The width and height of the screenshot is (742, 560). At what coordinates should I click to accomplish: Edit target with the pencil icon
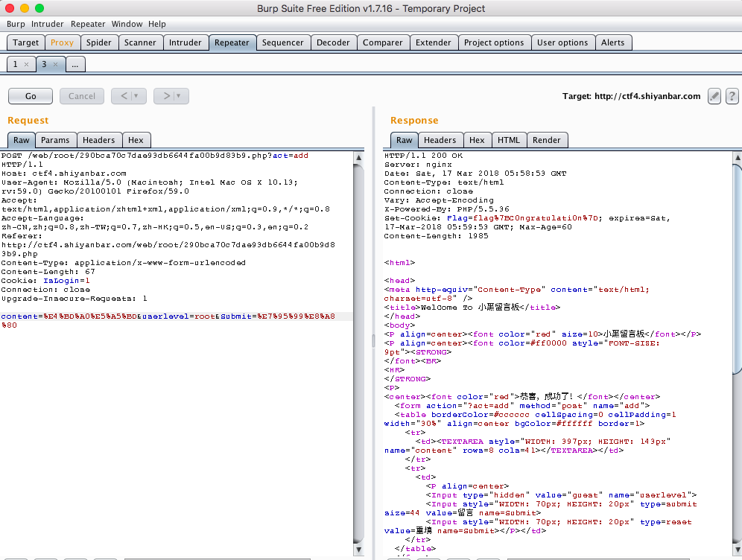tap(714, 96)
